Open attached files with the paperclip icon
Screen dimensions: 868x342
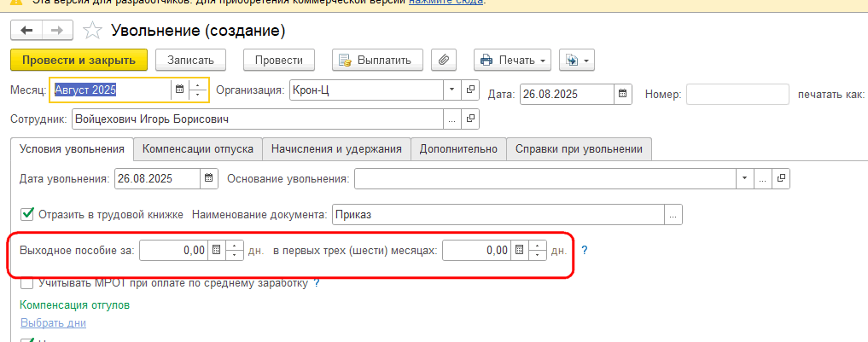pos(444,61)
